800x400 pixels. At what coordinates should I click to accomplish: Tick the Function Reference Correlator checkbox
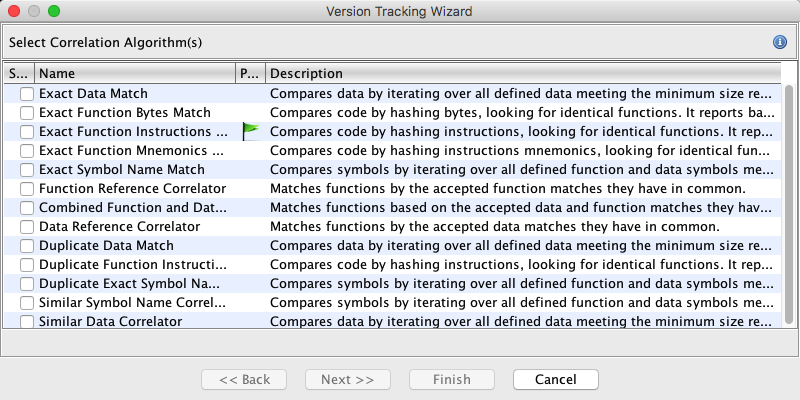[x=27, y=189]
